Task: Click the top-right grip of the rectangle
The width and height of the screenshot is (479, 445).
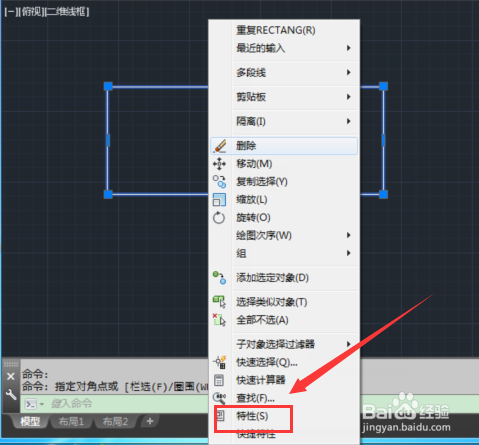Action: point(383,86)
